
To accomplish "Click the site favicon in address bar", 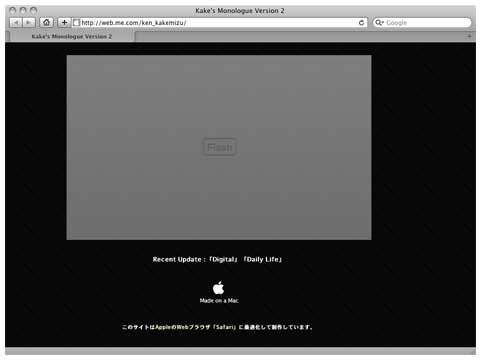I will [76, 23].
